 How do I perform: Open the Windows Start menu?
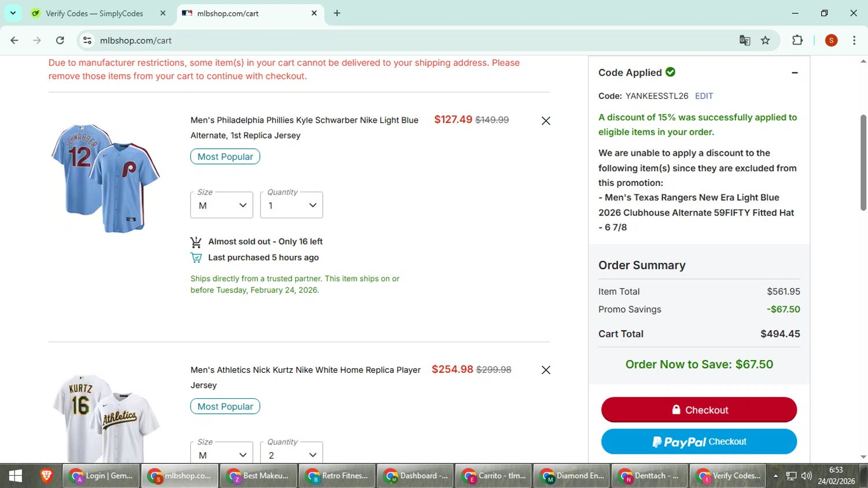click(16, 476)
